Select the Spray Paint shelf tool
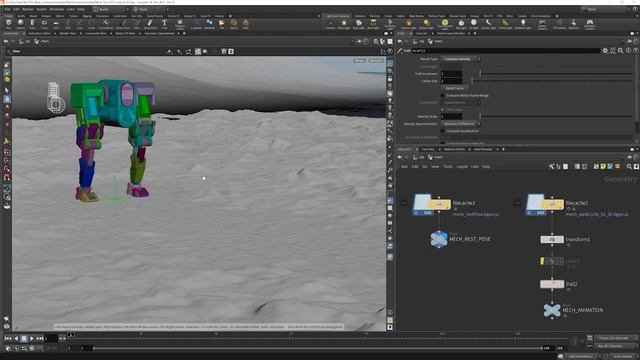Viewport: 640px width, 360px height. coord(150,24)
